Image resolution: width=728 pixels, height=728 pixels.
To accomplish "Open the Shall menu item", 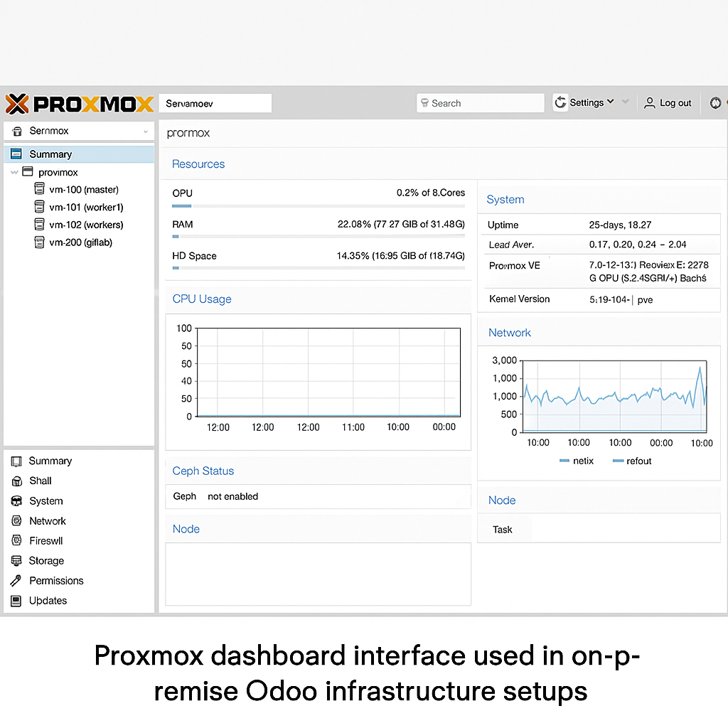I will tap(41, 481).
